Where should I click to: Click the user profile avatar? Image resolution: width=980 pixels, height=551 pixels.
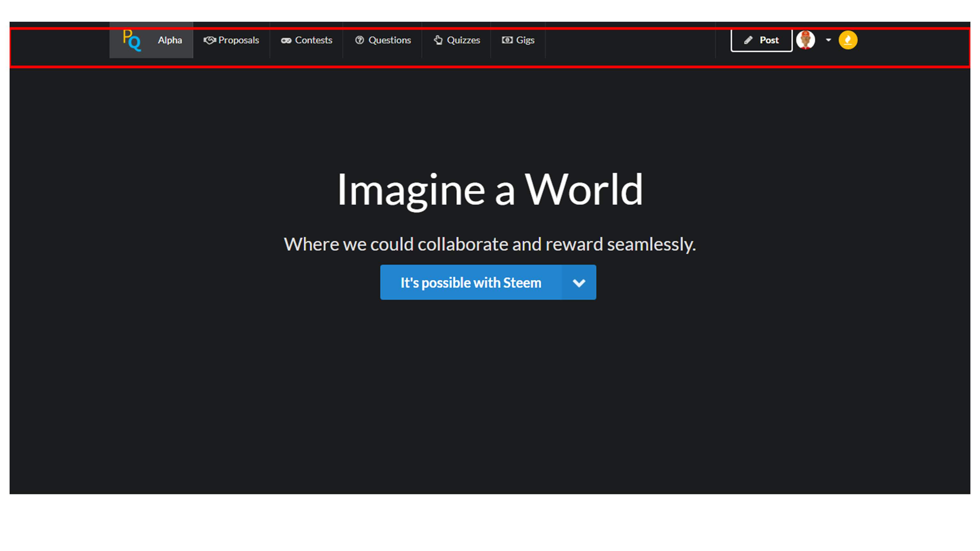point(805,40)
